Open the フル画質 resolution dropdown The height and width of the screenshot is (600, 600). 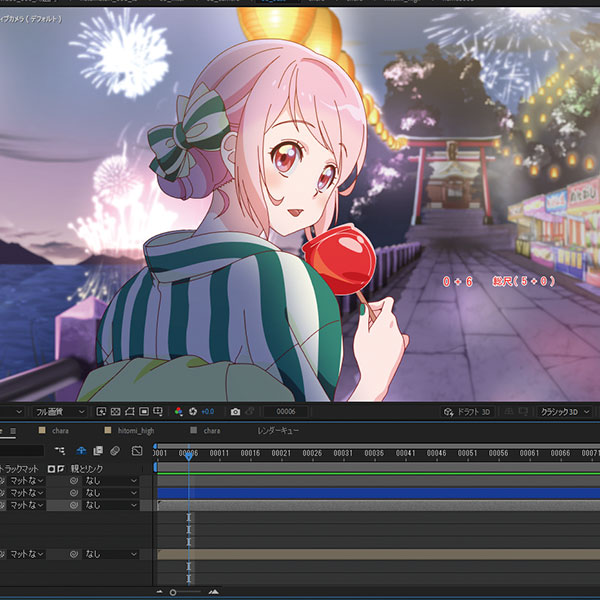point(59,412)
